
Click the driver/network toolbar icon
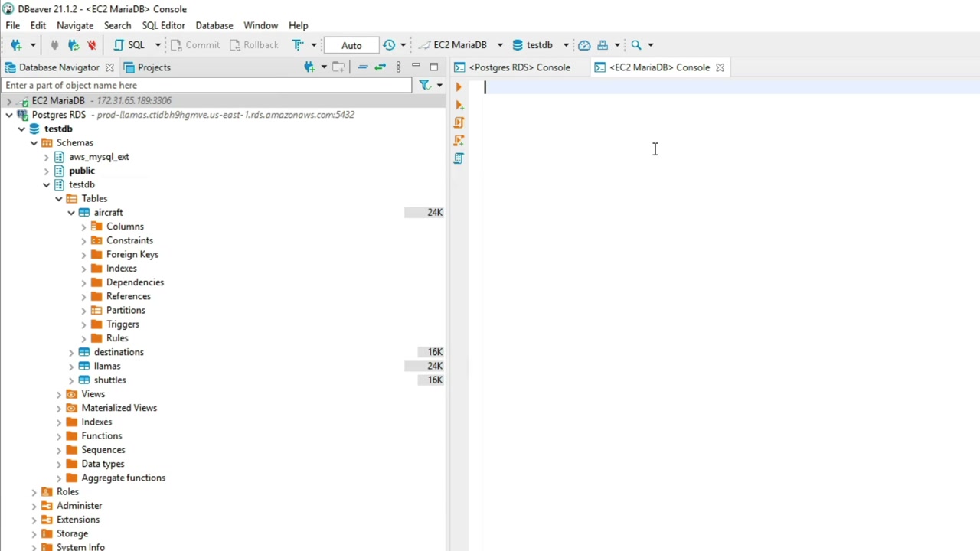[x=603, y=45]
